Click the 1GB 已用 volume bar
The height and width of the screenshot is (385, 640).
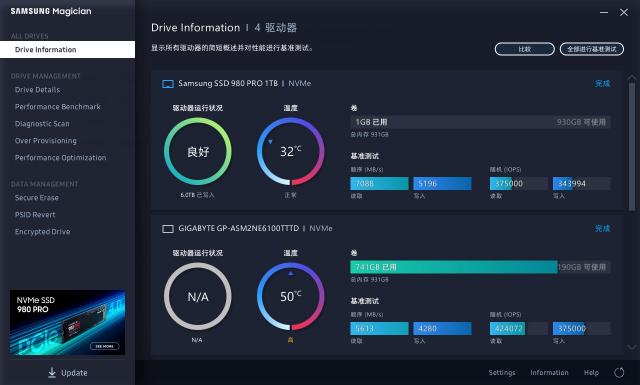480,122
